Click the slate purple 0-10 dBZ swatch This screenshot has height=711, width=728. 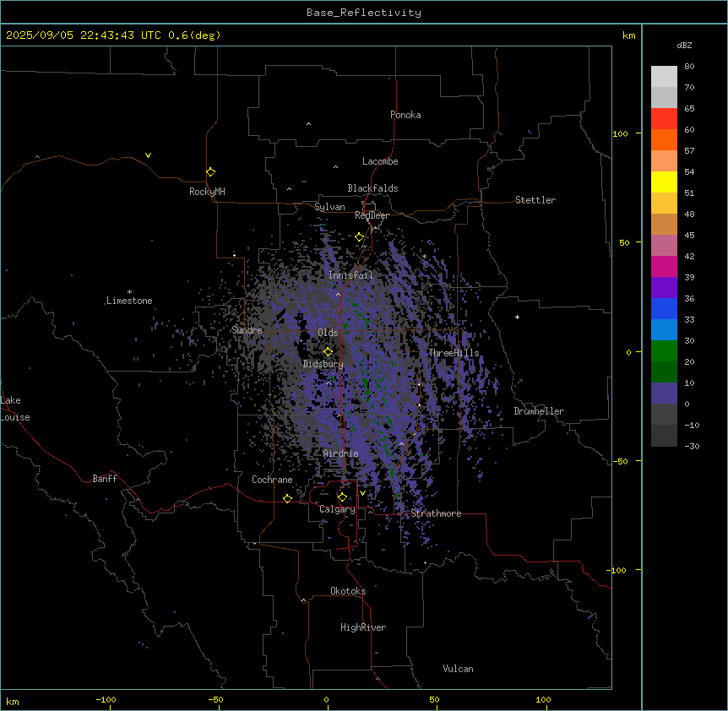pyautogui.click(x=664, y=393)
